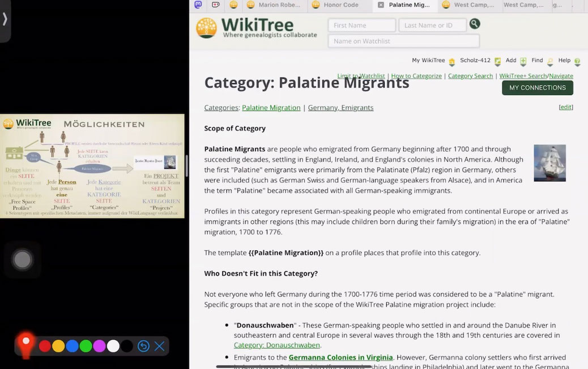Open the Help dropdown menu
This screenshot has height=369, width=588.
[x=569, y=61]
